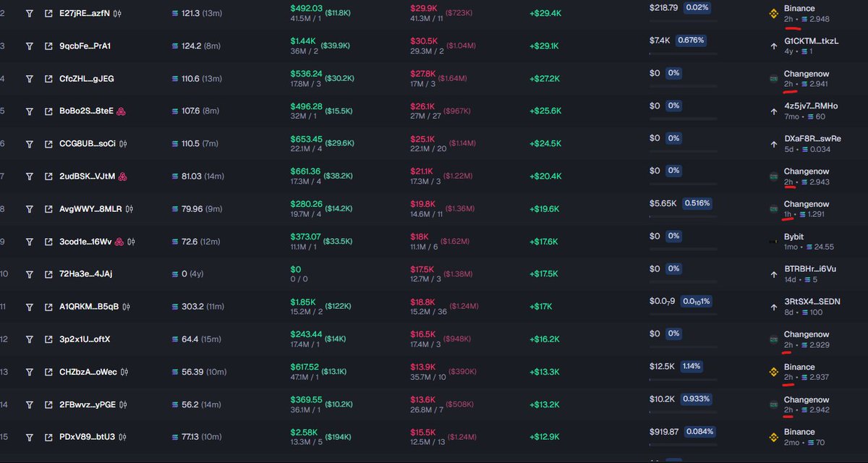This screenshot has width=868, height=463.
Task: Open wallet address BoBo2S...8teE
Action: click(86, 111)
